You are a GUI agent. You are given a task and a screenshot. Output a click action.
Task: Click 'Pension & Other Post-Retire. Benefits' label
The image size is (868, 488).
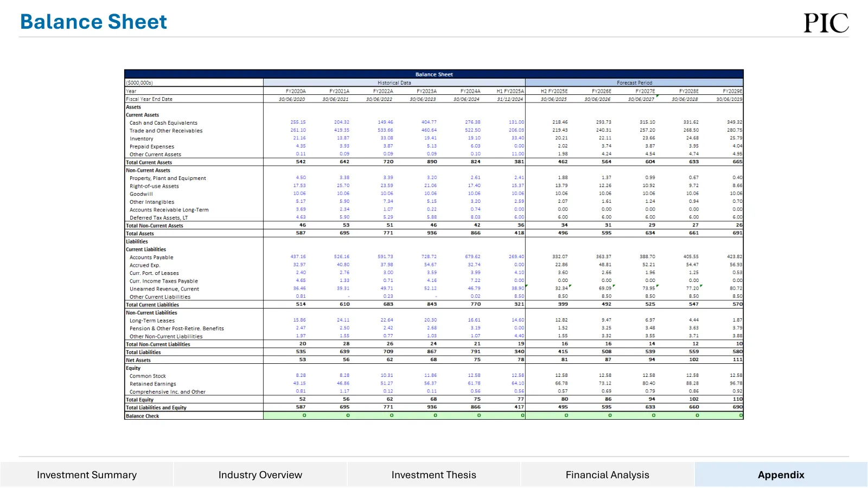coord(176,329)
